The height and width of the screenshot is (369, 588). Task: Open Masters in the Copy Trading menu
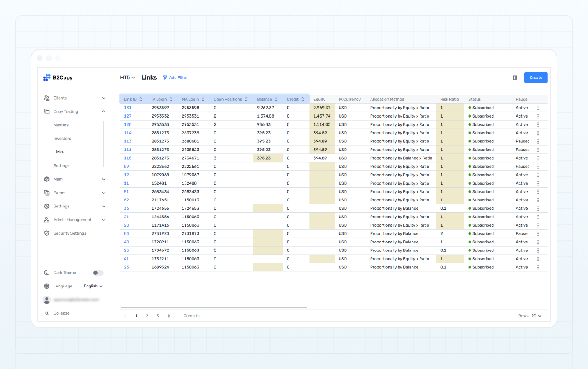pos(61,125)
